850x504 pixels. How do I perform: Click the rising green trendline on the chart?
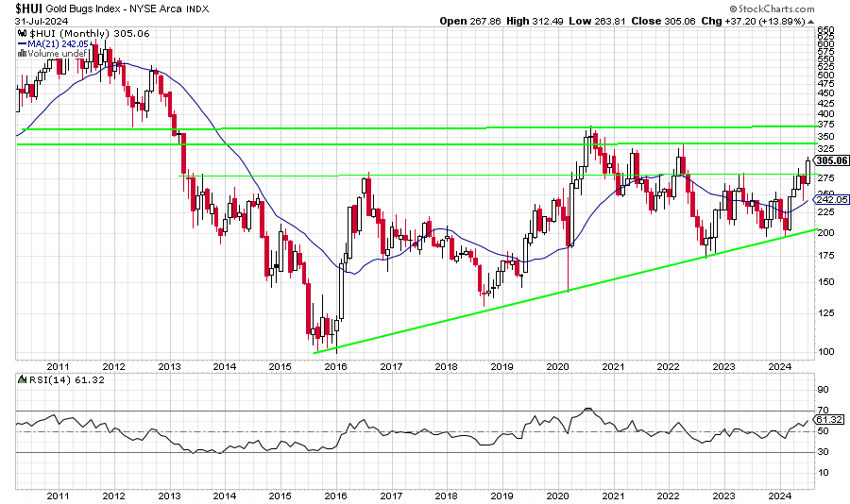pos(567,292)
